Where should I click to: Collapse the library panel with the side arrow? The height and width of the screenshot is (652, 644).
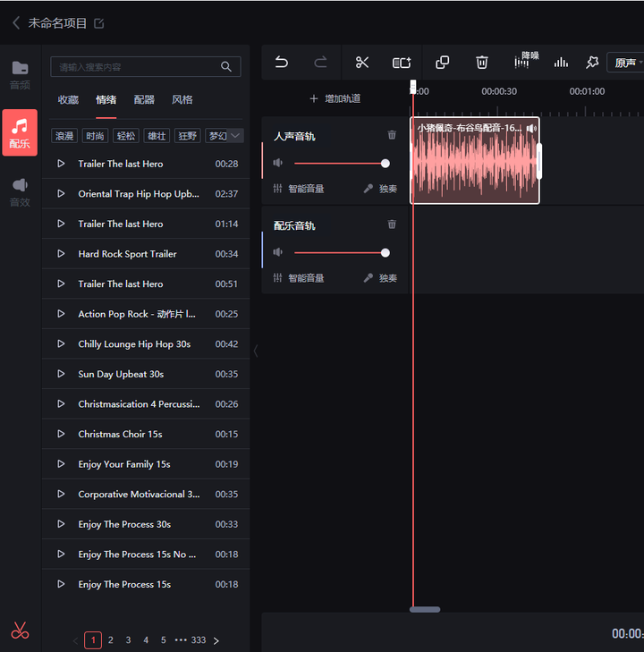click(256, 351)
